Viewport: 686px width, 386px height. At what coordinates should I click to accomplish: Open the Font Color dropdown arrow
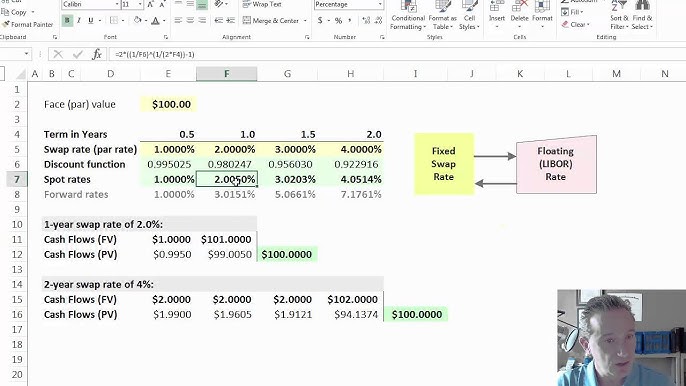click(164, 21)
